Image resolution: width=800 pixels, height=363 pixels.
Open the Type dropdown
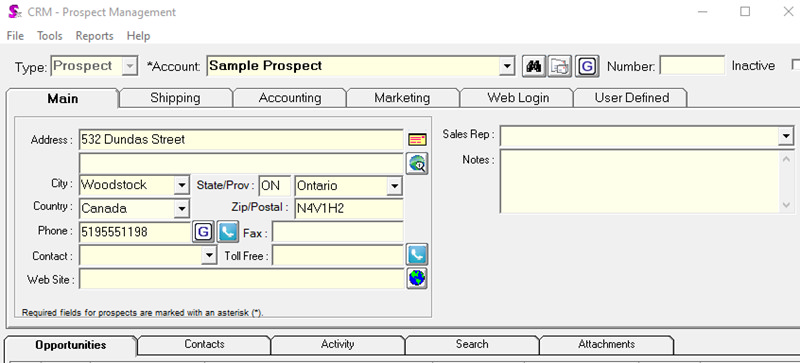[x=130, y=66]
